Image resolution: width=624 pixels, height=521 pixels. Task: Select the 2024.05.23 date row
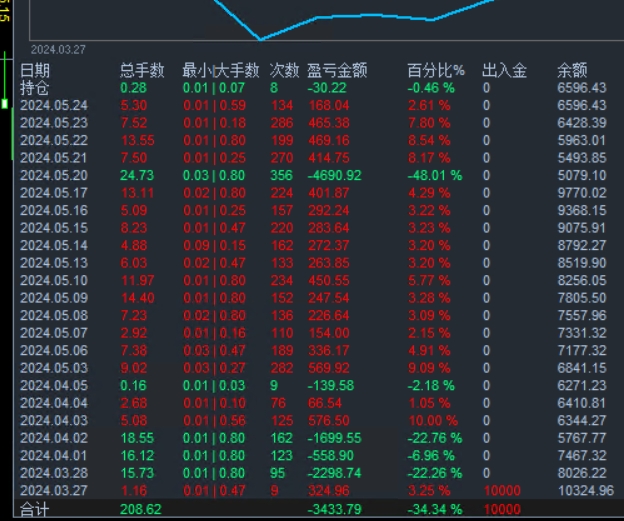point(54,123)
